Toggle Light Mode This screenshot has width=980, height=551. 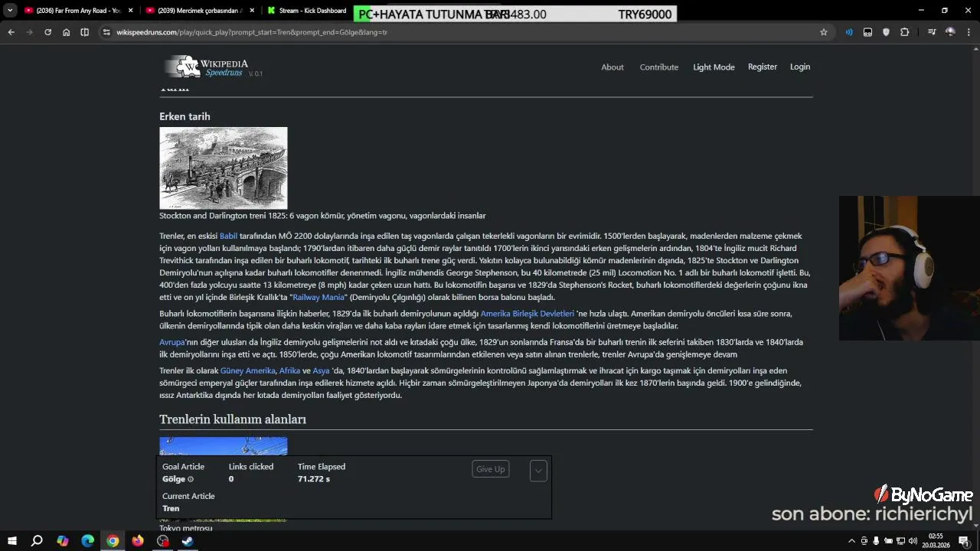point(714,67)
